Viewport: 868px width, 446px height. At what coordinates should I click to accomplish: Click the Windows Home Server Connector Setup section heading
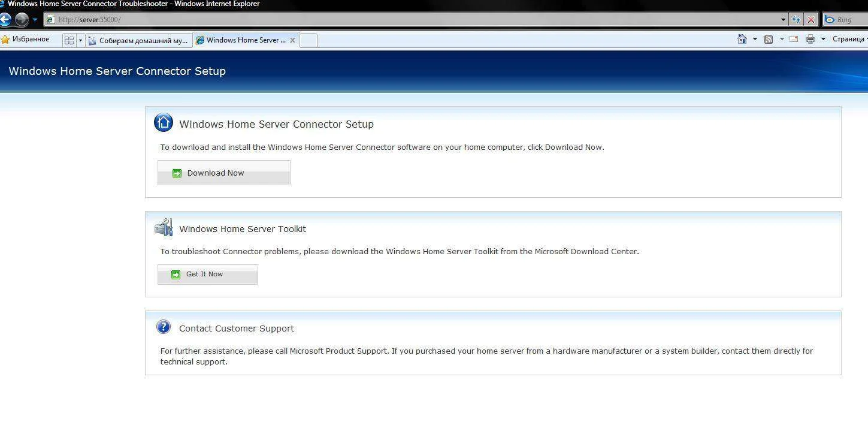(x=276, y=124)
